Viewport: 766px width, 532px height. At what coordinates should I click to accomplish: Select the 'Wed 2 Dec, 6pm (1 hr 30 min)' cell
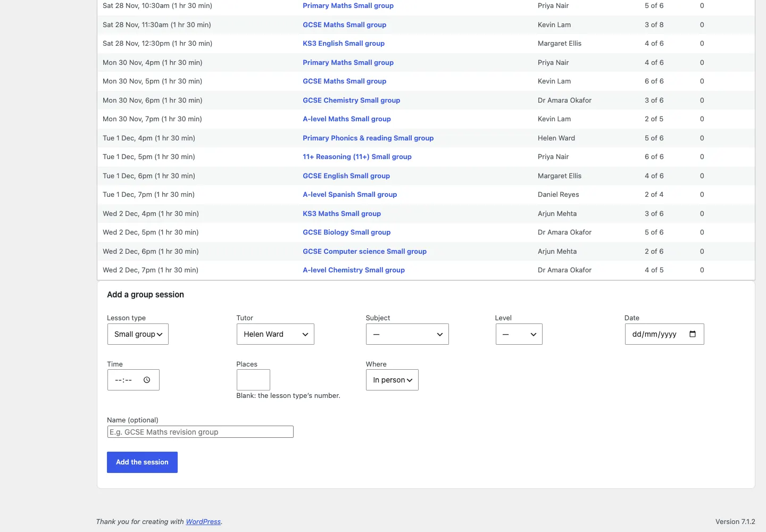tap(151, 252)
